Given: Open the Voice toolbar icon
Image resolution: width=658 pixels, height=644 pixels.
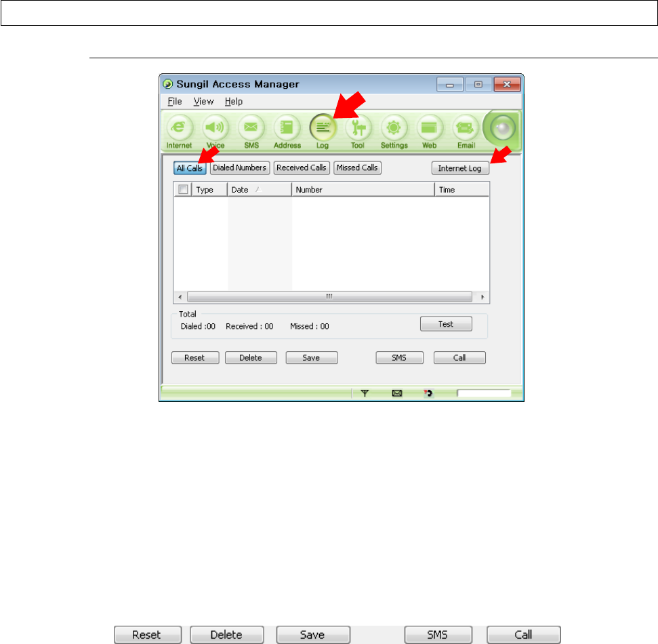Looking at the screenshot, I should click(x=215, y=127).
